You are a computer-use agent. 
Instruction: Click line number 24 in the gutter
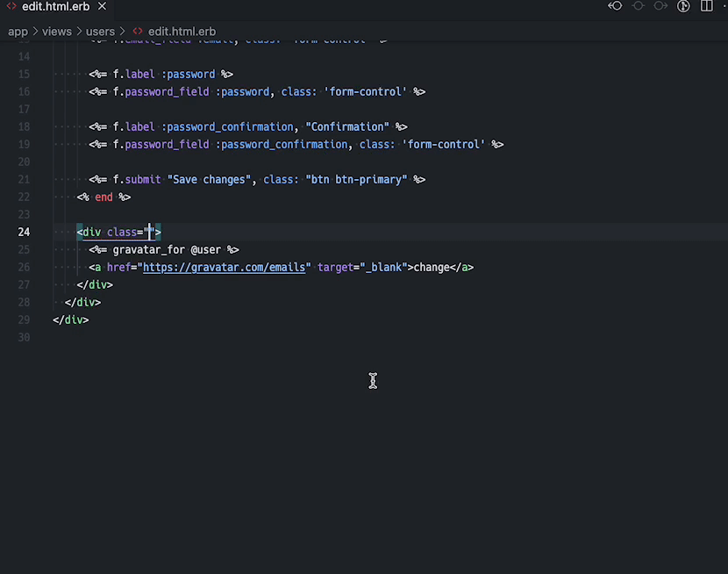24,232
